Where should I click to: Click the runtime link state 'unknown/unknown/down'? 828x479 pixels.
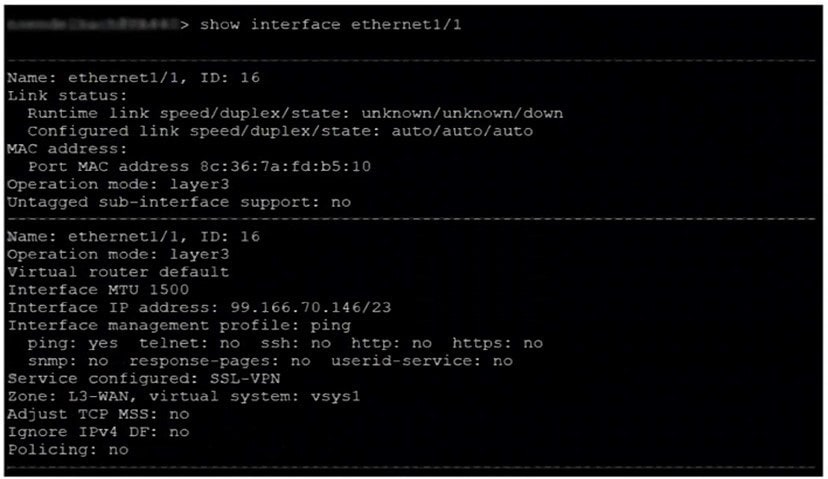(462, 114)
